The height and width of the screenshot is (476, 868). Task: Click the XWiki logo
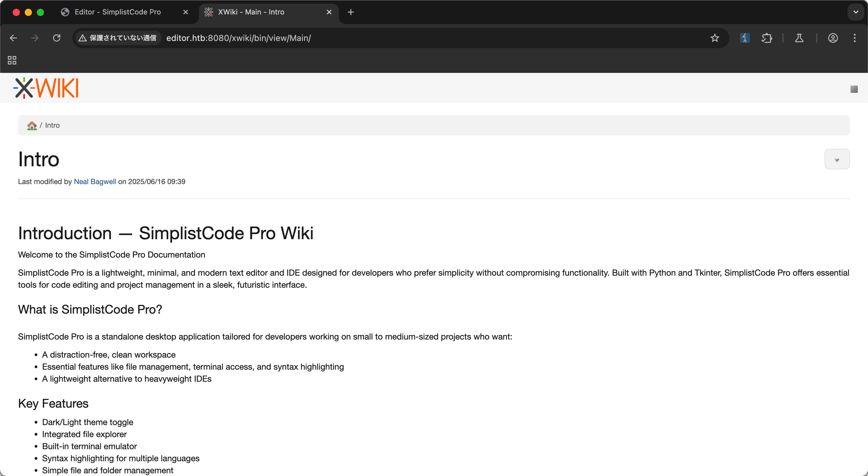[46, 88]
